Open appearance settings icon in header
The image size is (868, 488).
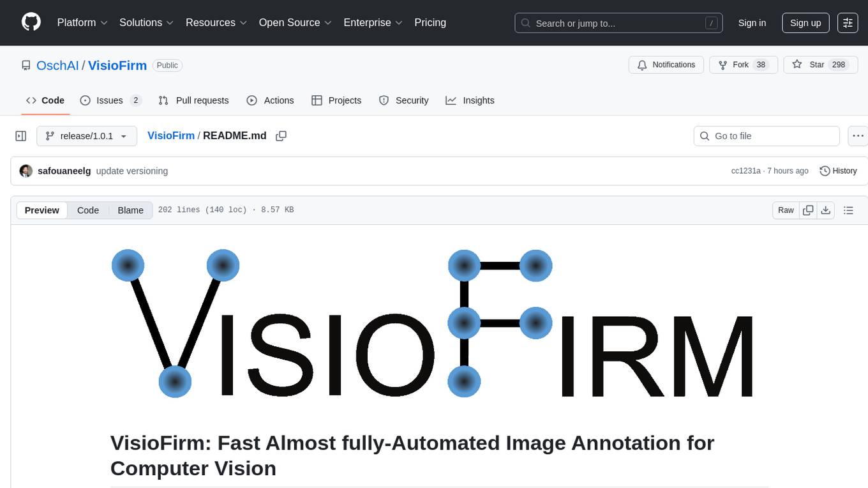coord(848,23)
